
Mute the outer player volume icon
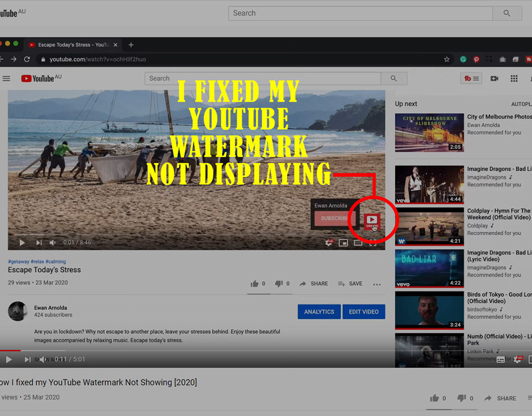42,359
